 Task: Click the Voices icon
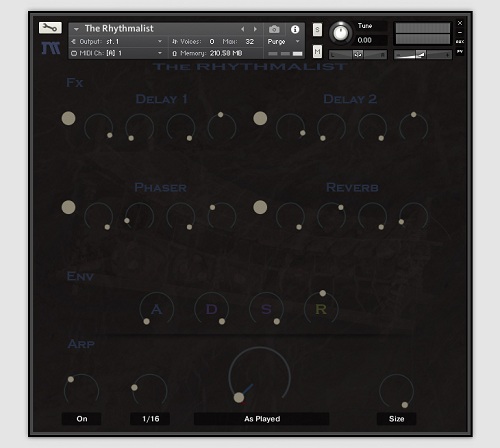[175, 42]
